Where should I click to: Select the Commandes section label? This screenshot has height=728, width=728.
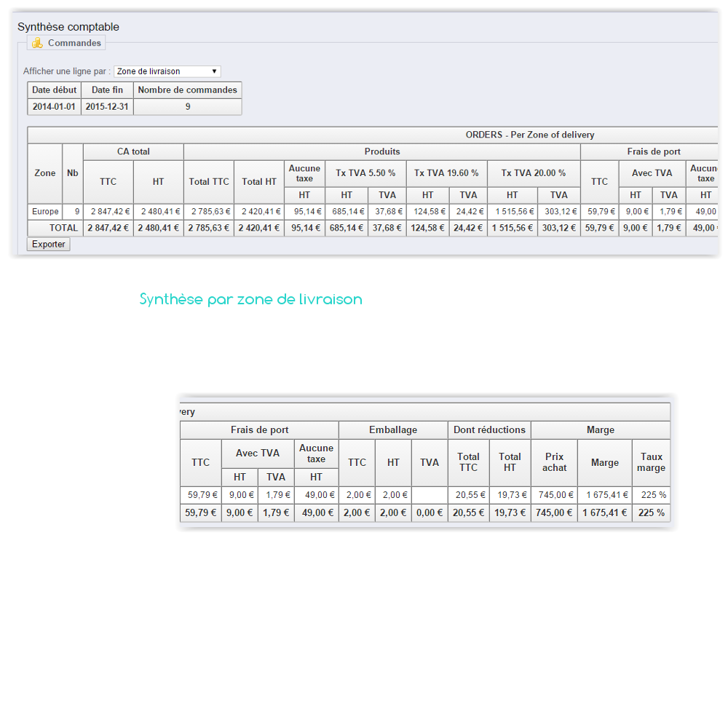tap(74, 43)
